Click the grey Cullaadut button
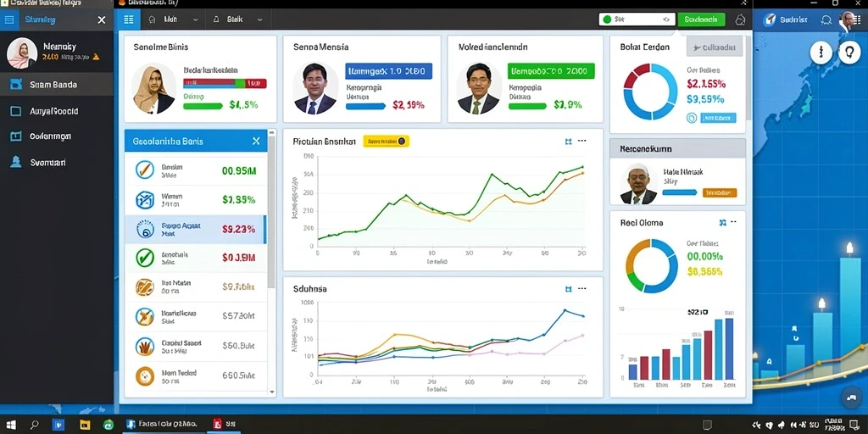The image size is (868, 434). [x=714, y=47]
